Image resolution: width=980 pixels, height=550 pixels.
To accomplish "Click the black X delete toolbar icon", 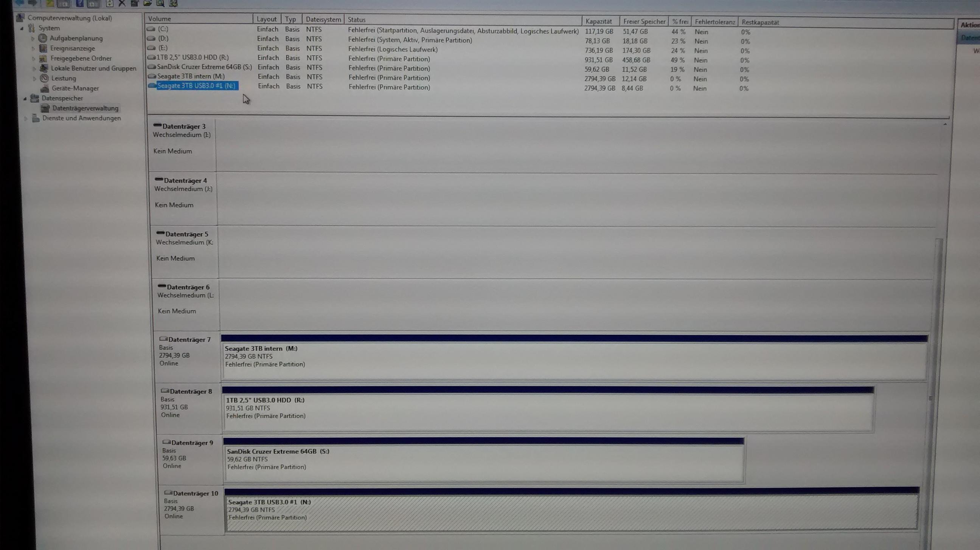I will 122,3.
